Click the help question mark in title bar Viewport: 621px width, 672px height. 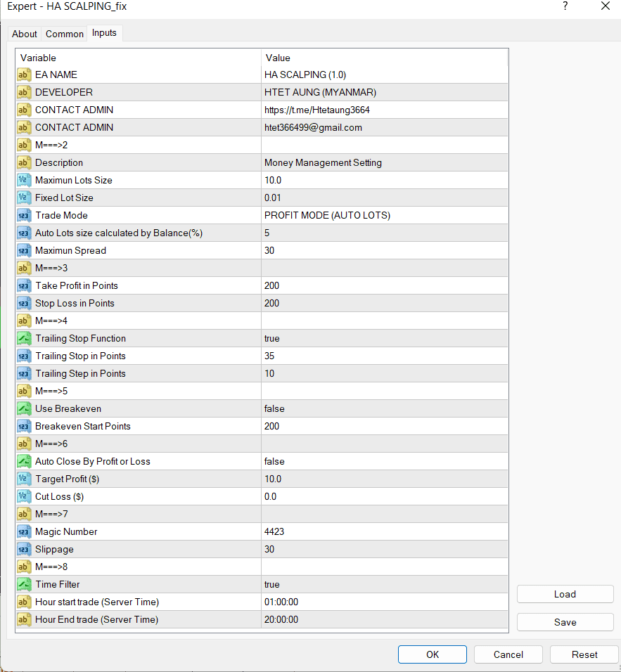(x=566, y=6)
